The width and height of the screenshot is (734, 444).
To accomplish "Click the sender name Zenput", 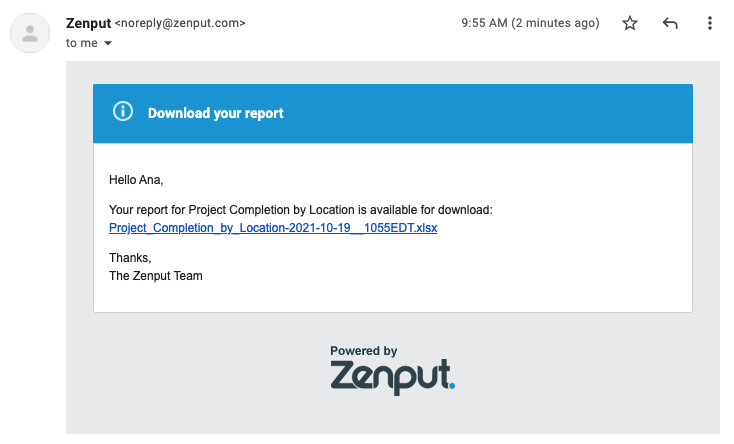I will click(x=88, y=23).
